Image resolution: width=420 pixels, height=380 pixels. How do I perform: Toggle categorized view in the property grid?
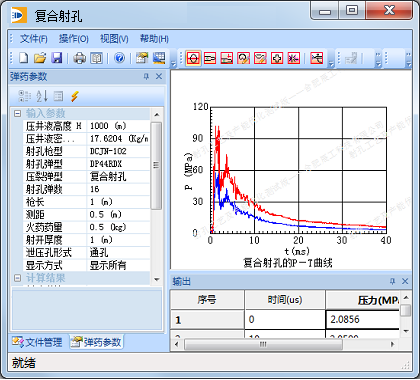[24, 96]
